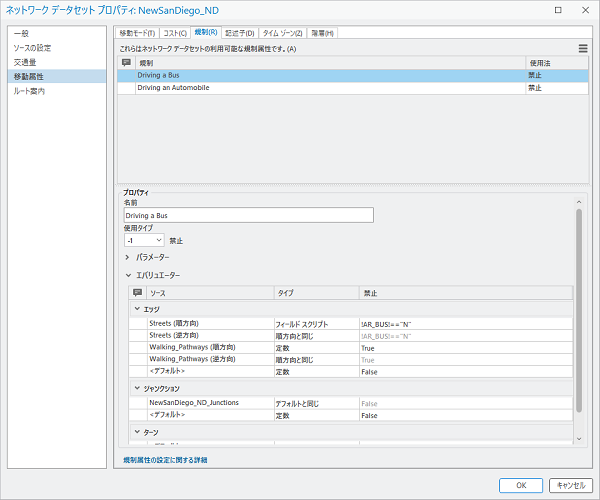The width and height of the screenshot is (600, 500).
Task: Select 一般 in the left sidebar
Action: pyautogui.click(x=21, y=33)
